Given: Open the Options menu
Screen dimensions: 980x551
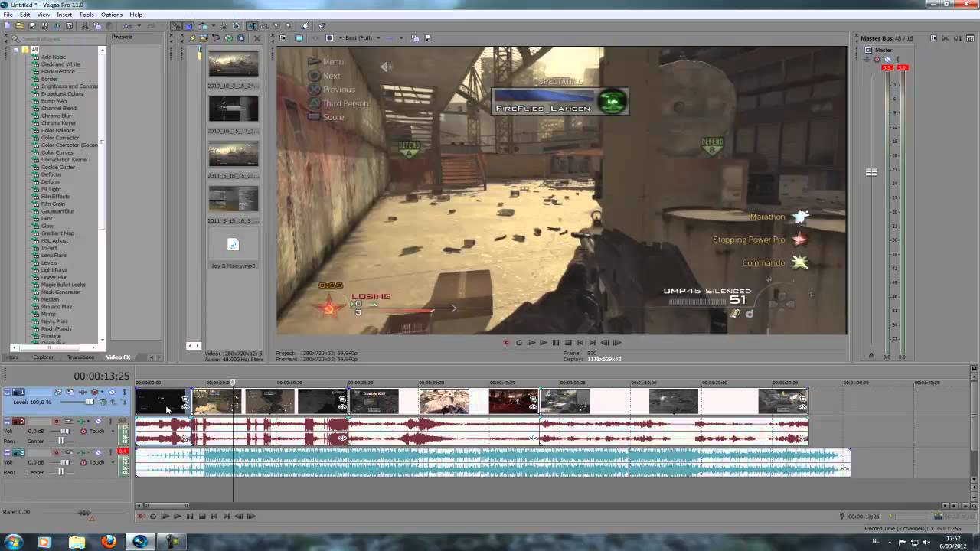Looking at the screenshot, I should (112, 15).
